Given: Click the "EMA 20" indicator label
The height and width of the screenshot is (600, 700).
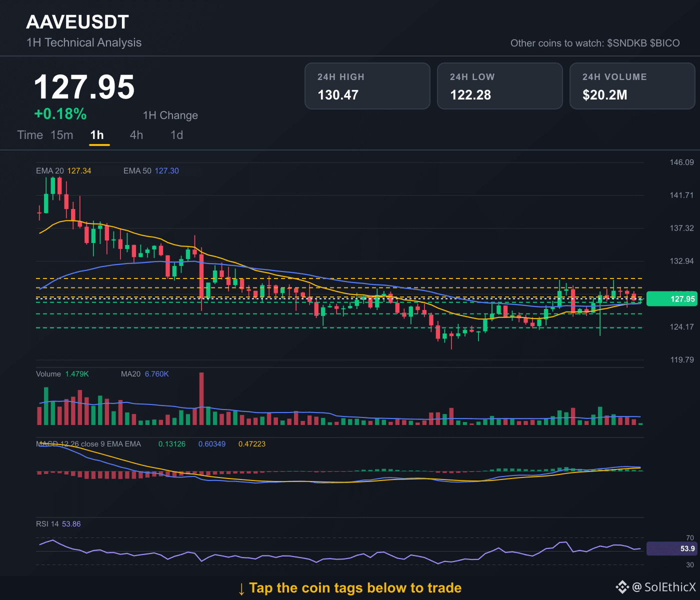Looking at the screenshot, I should (50, 171).
